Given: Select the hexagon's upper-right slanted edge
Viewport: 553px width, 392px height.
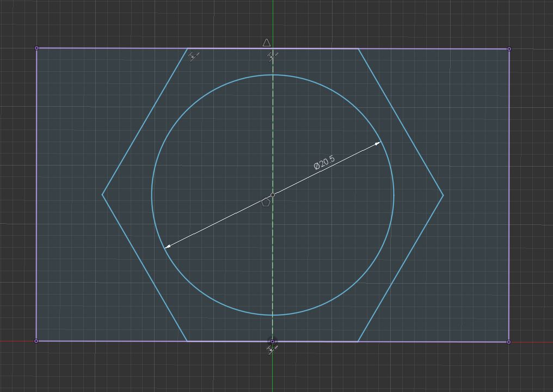Looking at the screenshot, I should click(x=401, y=122).
